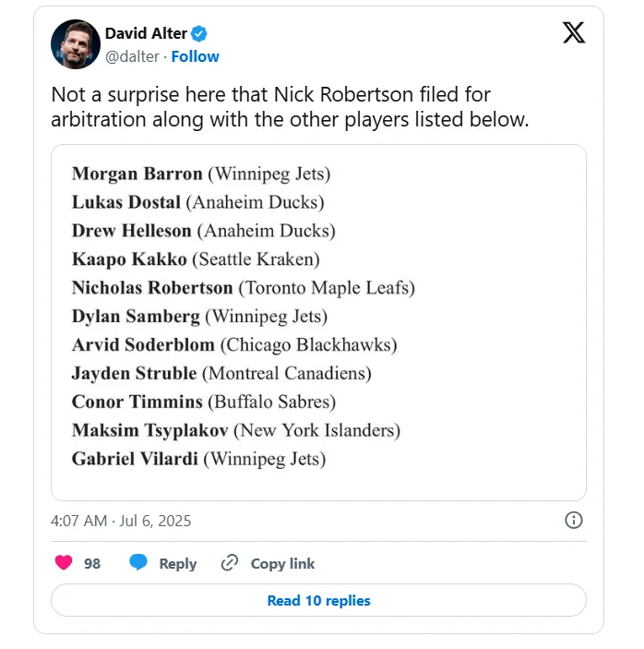Image resolution: width=644 pixels, height=649 pixels.
Task: Click the Copy link text
Action: pyautogui.click(x=282, y=564)
